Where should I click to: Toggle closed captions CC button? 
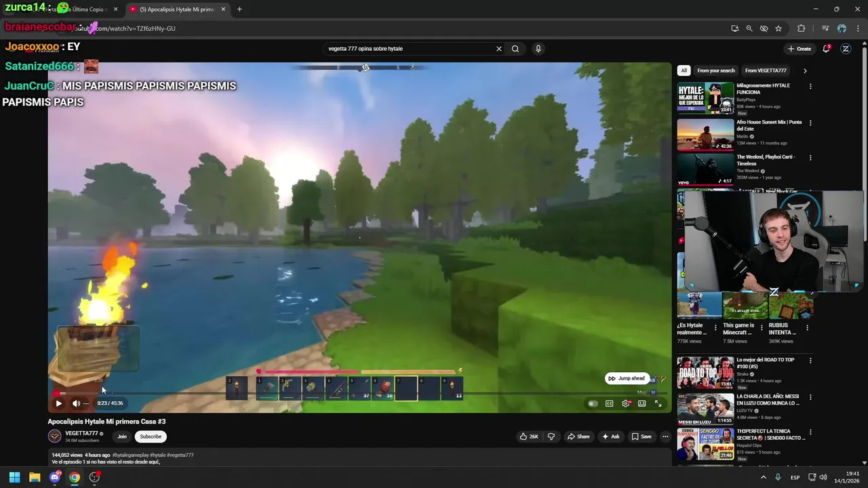tap(609, 403)
